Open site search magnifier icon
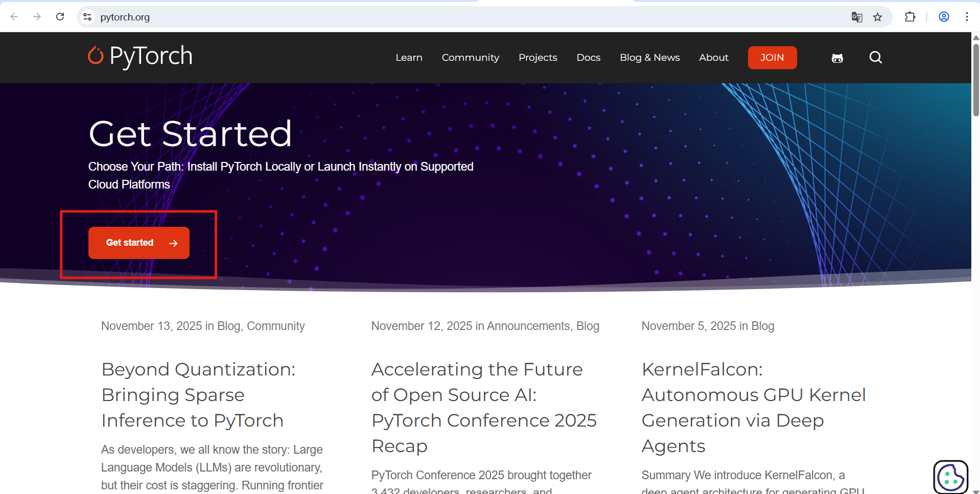The image size is (980, 494). pyautogui.click(x=876, y=57)
